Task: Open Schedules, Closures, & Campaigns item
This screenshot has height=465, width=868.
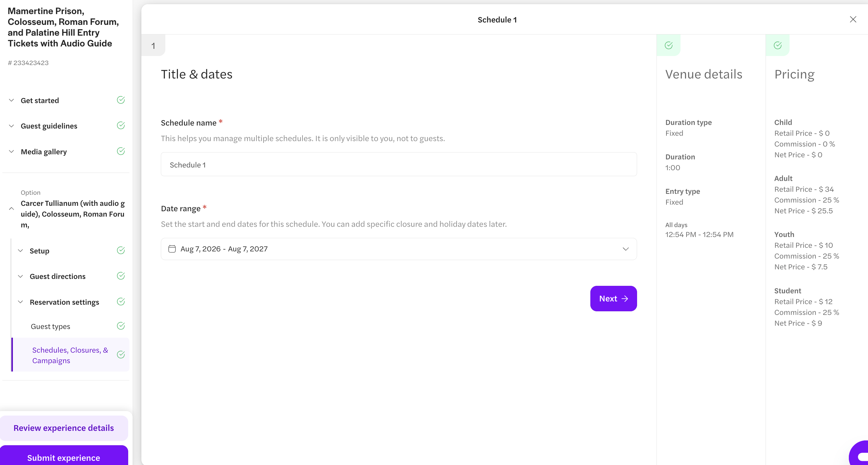Action: (x=71, y=355)
